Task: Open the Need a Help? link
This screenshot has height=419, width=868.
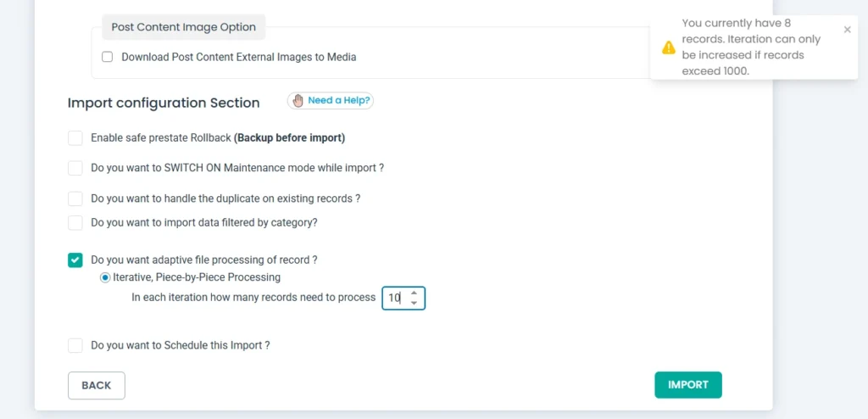Action: [338, 101]
